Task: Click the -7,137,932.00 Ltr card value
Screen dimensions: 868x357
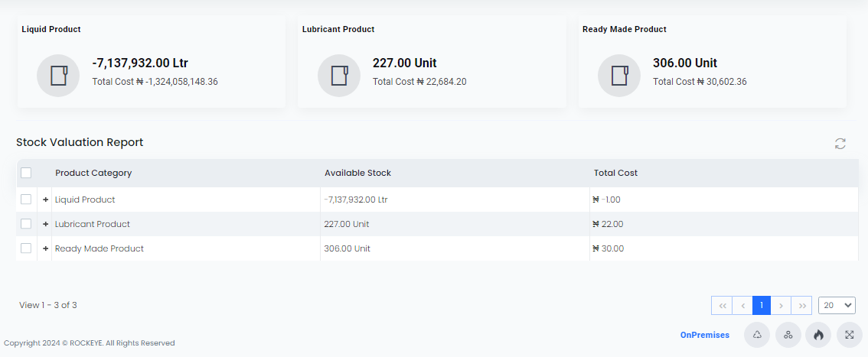Action: [140, 63]
